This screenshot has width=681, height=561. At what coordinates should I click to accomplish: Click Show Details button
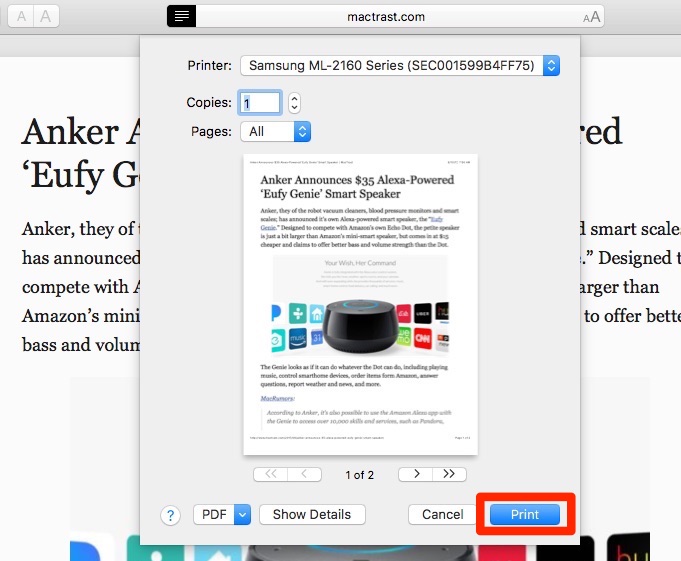pyautogui.click(x=312, y=515)
